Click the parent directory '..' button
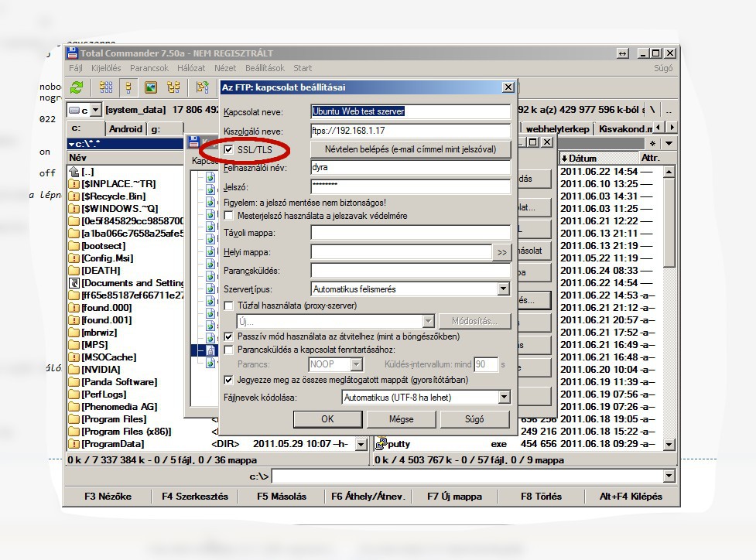The width and height of the screenshot is (756, 560). 669,110
